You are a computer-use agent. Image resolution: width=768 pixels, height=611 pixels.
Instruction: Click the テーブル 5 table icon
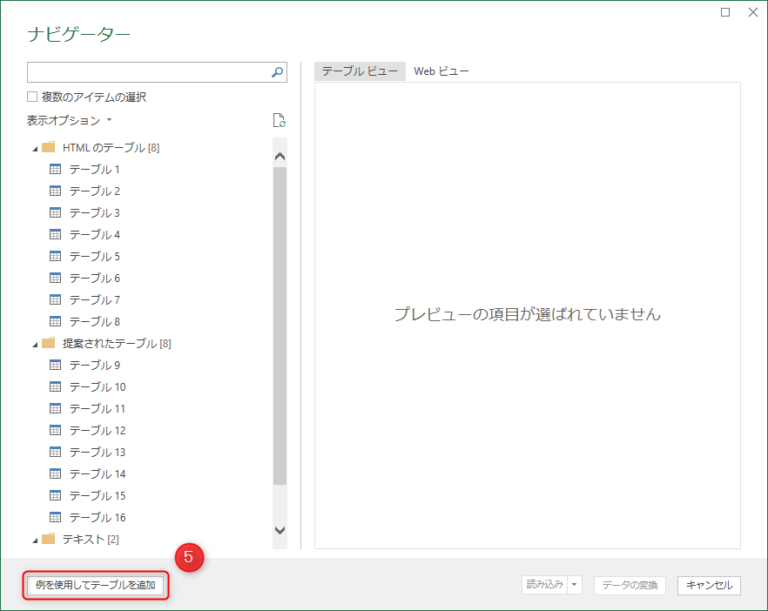tap(55, 256)
